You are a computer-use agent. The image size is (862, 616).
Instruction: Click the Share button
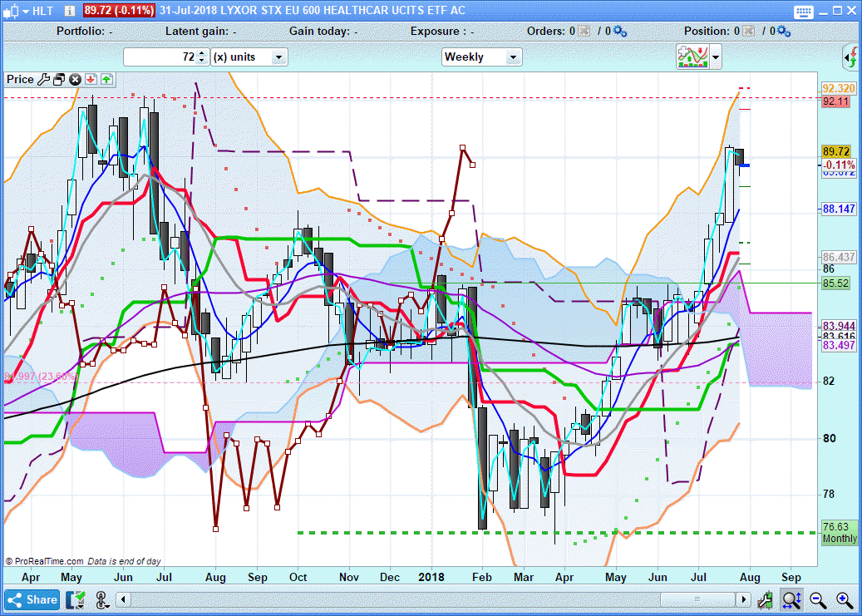[32, 599]
